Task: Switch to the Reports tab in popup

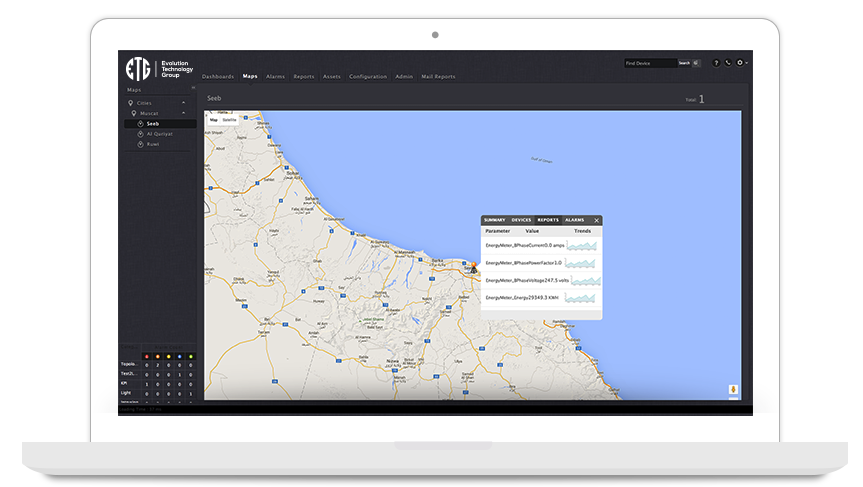Action: tap(548, 220)
